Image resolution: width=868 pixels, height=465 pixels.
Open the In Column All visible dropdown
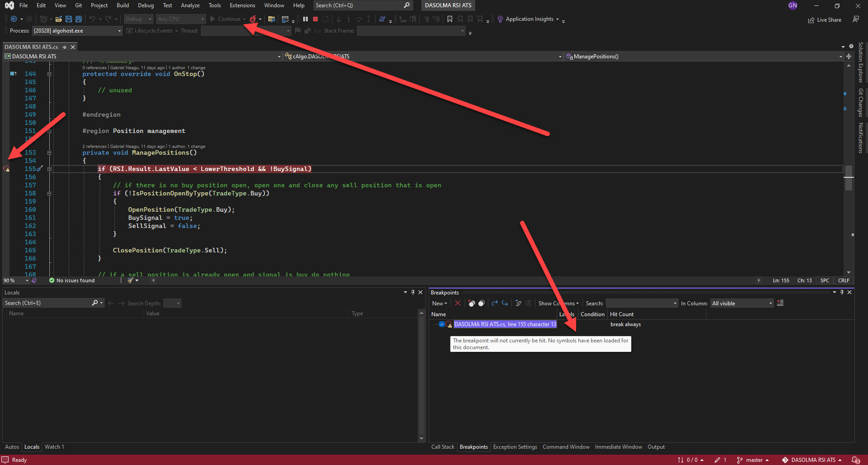pos(742,303)
